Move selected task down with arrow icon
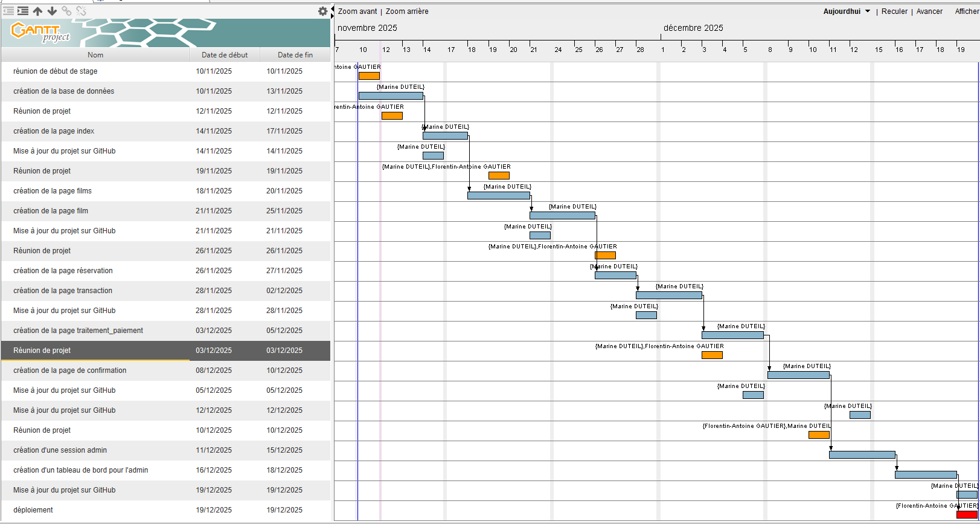The height and width of the screenshot is (524, 980). pyautogui.click(x=52, y=11)
